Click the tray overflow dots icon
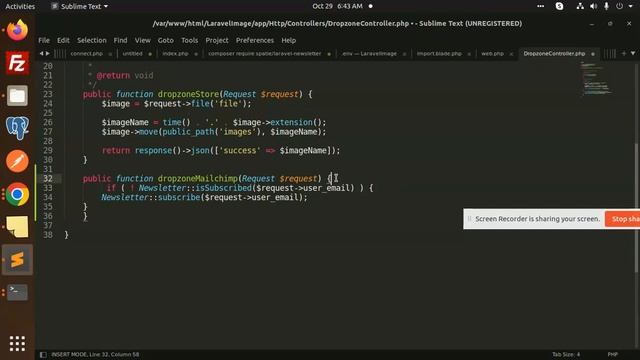Screen dimensions: 640x360 tap(540, 6)
